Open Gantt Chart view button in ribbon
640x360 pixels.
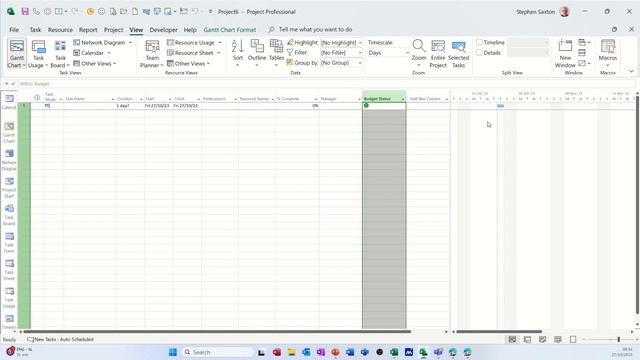point(17,54)
